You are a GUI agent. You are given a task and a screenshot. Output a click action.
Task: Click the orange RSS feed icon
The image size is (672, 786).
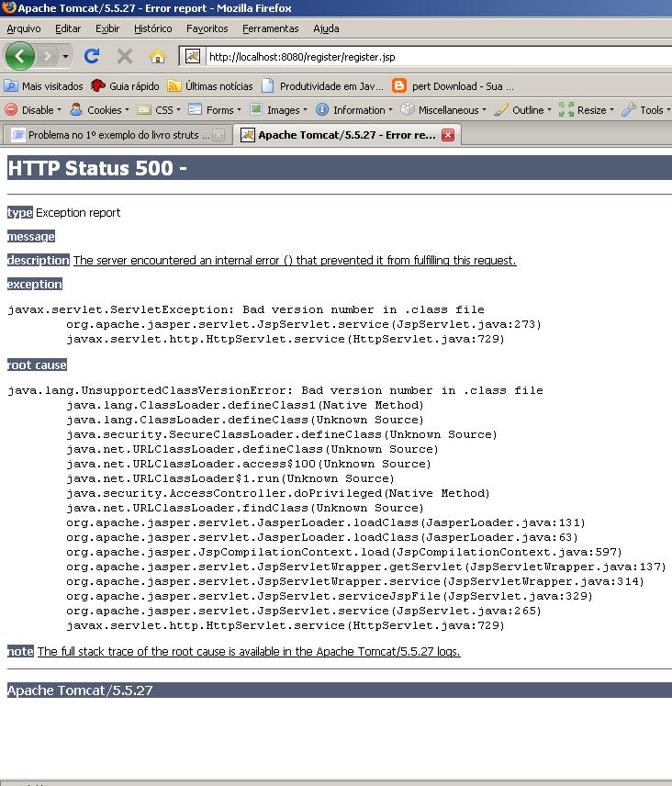(174, 86)
